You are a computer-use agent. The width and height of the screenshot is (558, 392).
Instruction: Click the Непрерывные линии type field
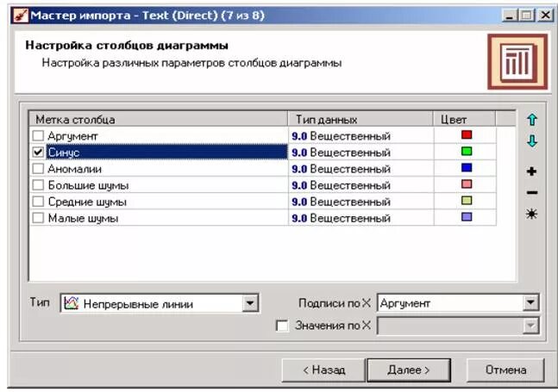(160, 303)
